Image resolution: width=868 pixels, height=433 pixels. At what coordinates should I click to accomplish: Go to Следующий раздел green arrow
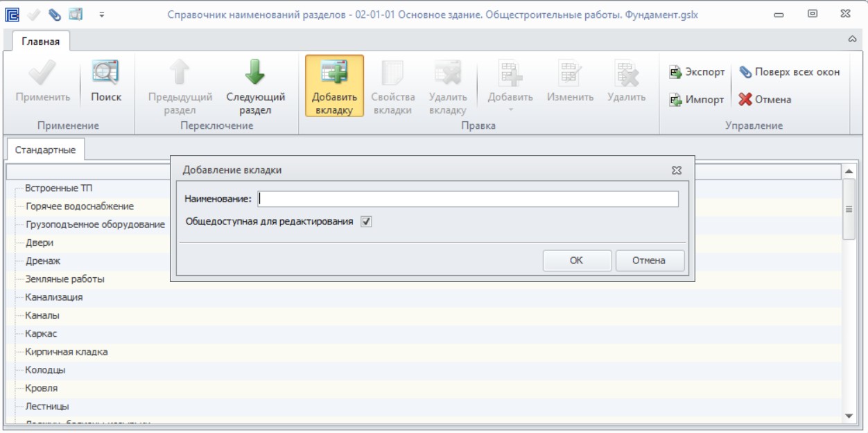(x=255, y=73)
